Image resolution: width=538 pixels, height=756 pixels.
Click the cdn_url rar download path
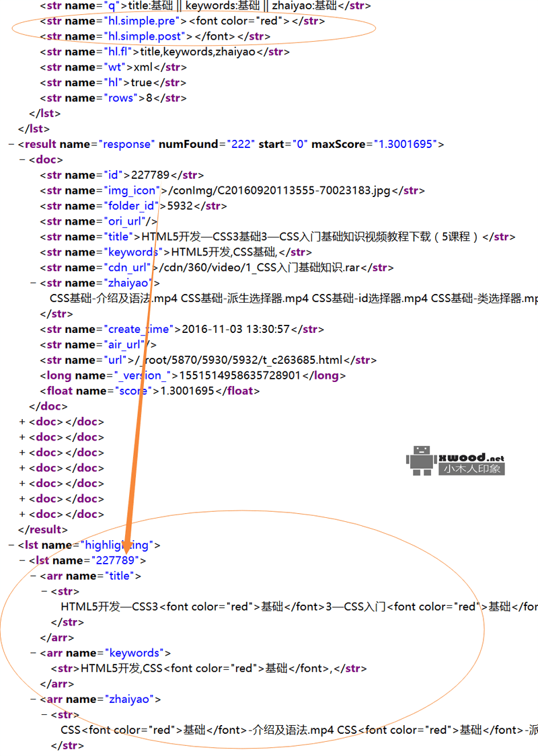(x=262, y=267)
